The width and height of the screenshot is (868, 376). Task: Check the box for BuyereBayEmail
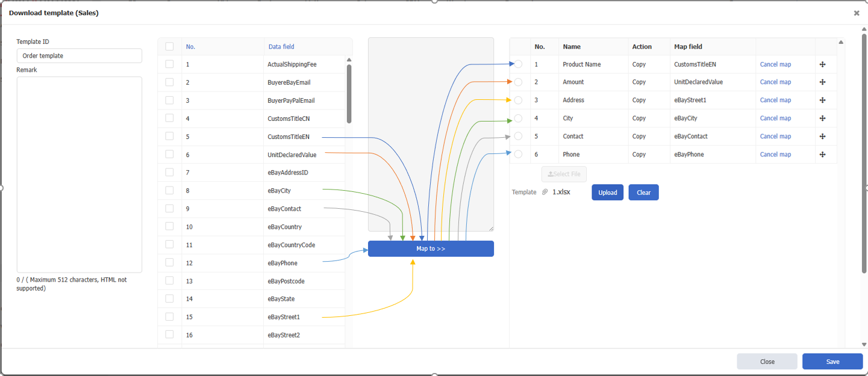click(x=169, y=82)
